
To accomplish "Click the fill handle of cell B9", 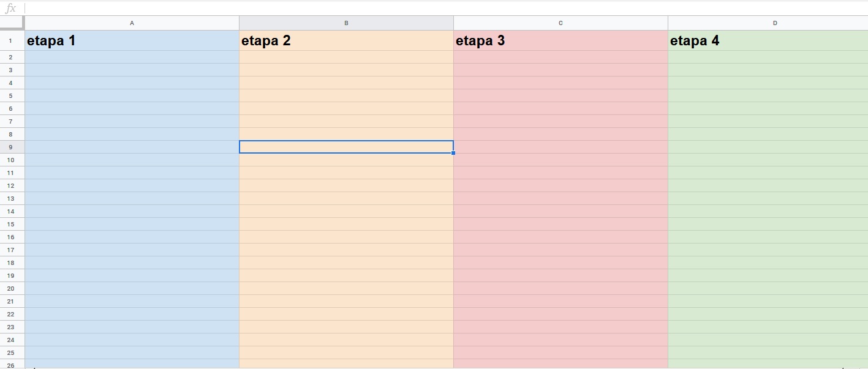I will [x=453, y=153].
